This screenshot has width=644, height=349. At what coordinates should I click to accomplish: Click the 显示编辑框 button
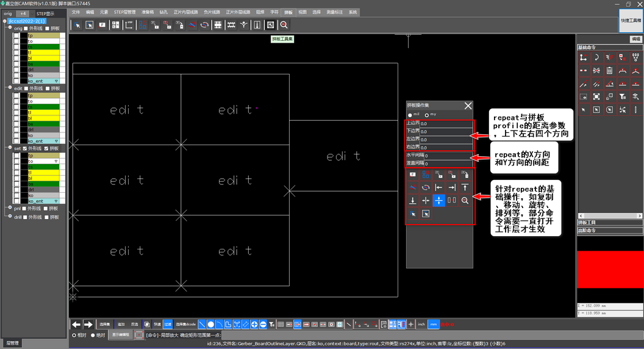pyautogui.click(x=121, y=334)
